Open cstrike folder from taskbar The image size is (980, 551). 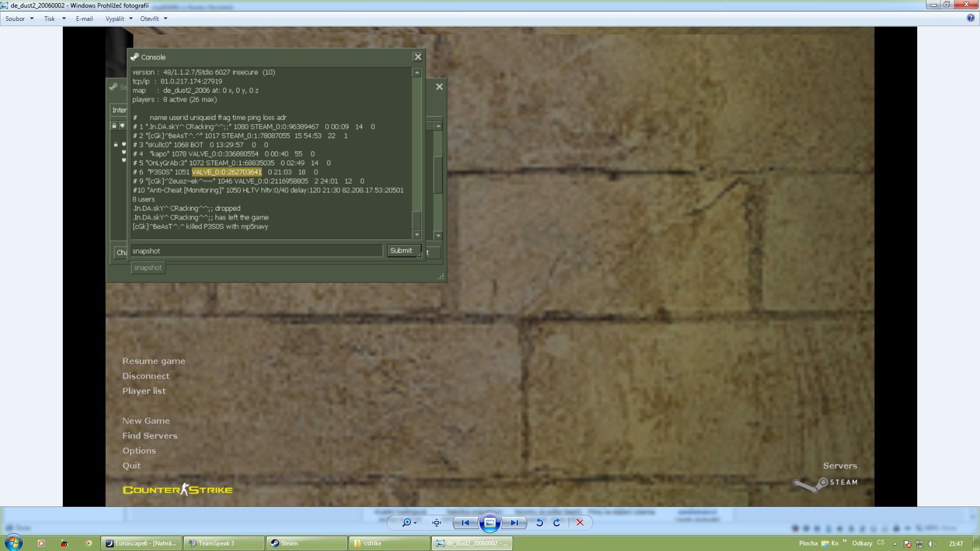pos(389,543)
